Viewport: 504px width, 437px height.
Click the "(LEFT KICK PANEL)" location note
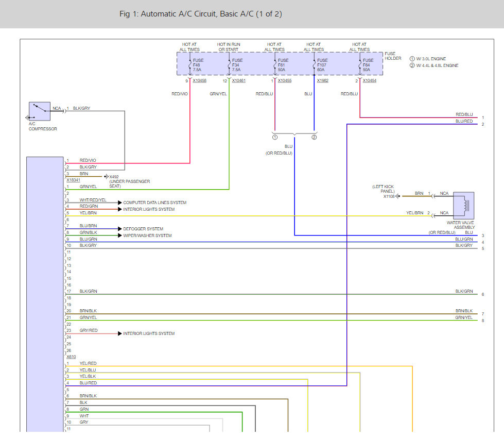click(x=383, y=189)
